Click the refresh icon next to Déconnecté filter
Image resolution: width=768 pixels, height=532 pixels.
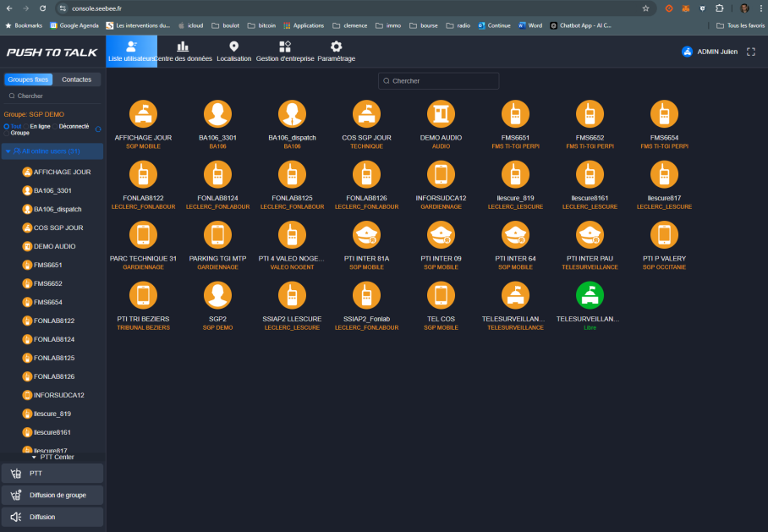point(98,129)
